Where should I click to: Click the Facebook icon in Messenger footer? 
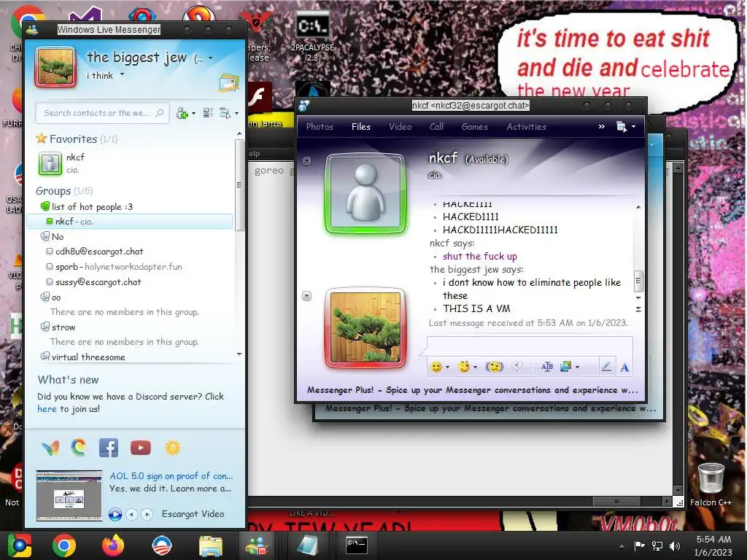click(109, 448)
